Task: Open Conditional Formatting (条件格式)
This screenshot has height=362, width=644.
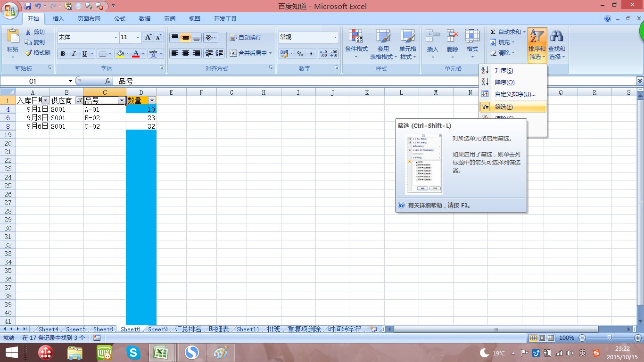Action: [x=356, y=45]
